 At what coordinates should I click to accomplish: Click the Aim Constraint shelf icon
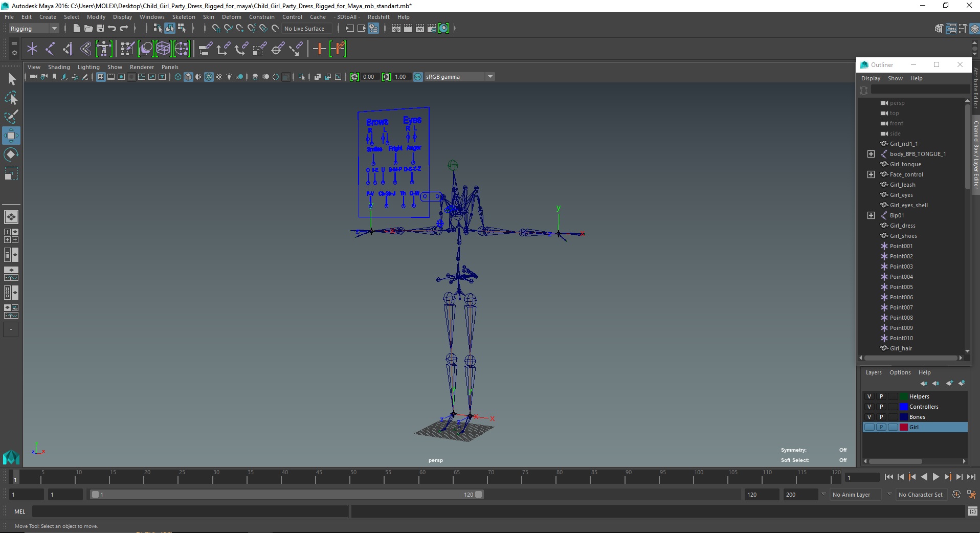point(277,49)
